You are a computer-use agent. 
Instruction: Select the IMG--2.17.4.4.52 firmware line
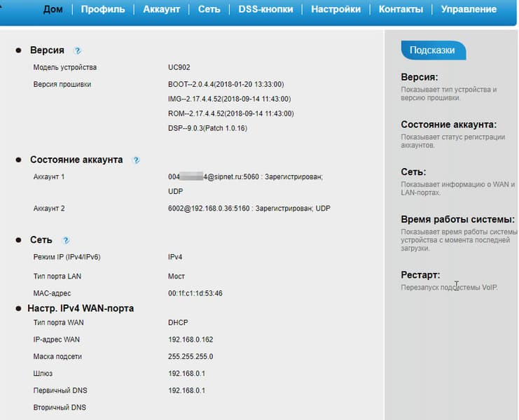[x=229, y=99]
